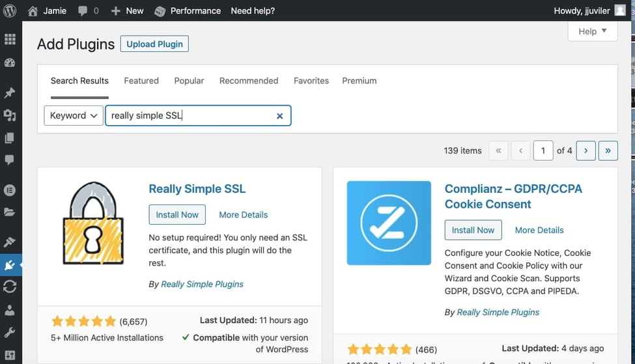This screenshot has width=635, height=364.
Task: Open Comments icon in left sidebar
Action: pyautogui.click(x=10, y=160)
